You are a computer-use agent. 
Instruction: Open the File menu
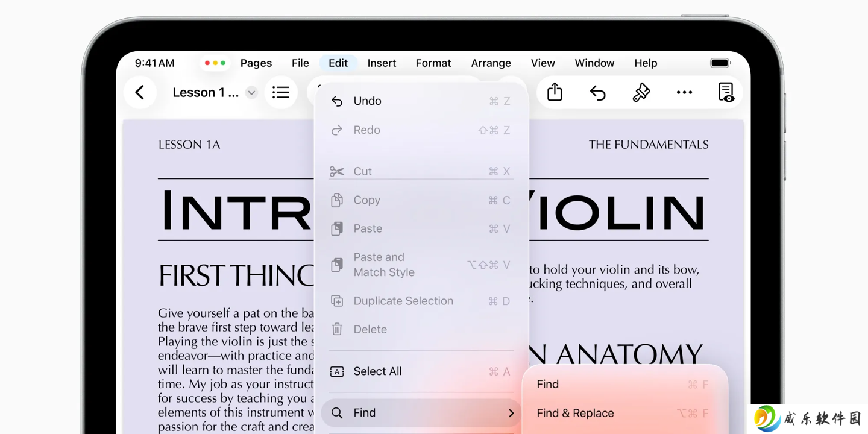[x=300, y=63]
